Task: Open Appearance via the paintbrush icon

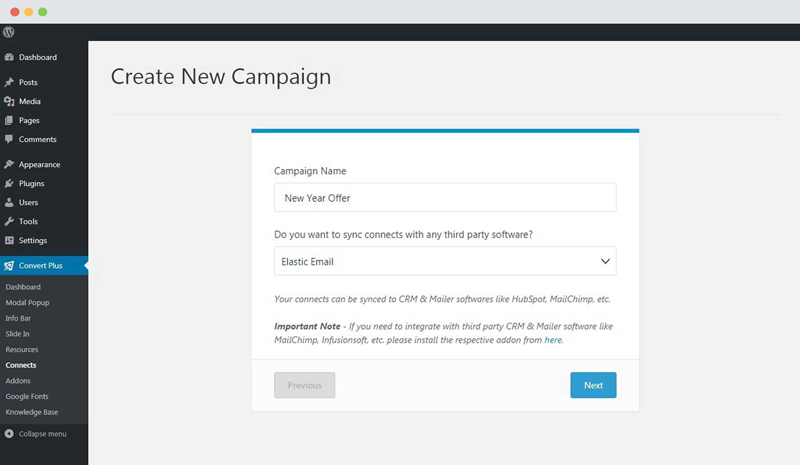Action: pyautogui.click(x=9, y=164)
